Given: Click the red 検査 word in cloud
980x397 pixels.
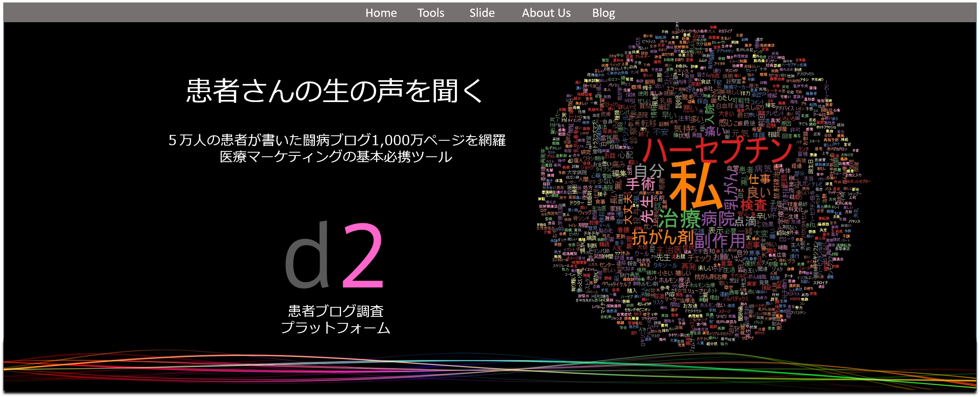Looking at the screenshot, I should click(x=754, y=205).
